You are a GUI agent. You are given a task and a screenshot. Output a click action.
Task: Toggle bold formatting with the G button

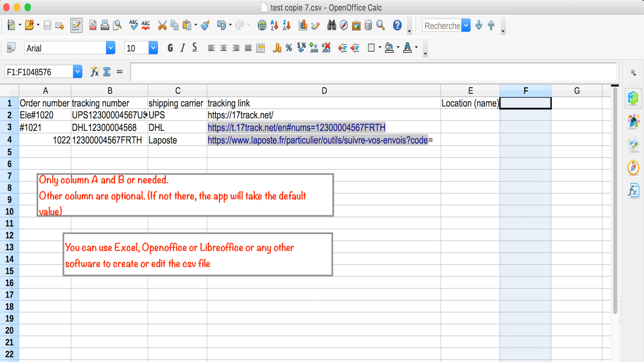(x=170, y=48)
